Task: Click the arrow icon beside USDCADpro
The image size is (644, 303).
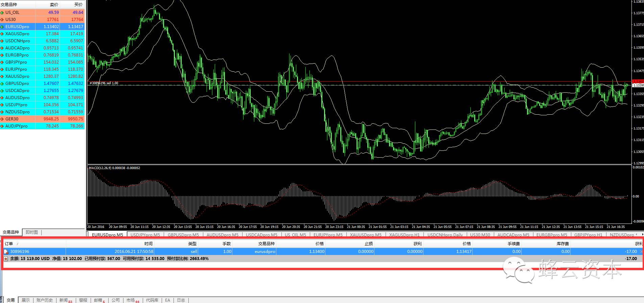Action: [x=2, y=91]
